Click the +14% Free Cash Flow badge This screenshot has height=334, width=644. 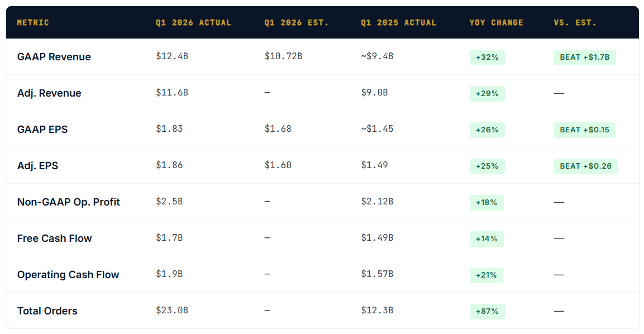tap(486, 238)
